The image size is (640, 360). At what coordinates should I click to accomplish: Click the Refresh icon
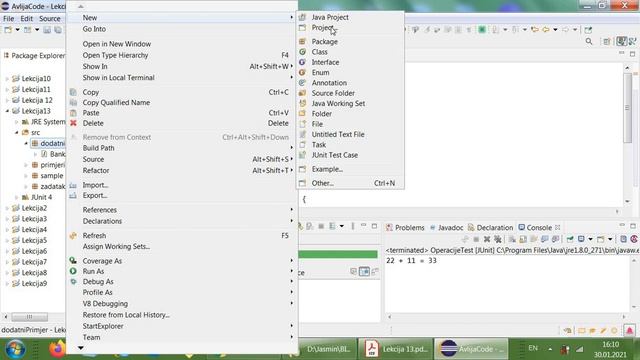pyautogui.click(x=73, y=236)
